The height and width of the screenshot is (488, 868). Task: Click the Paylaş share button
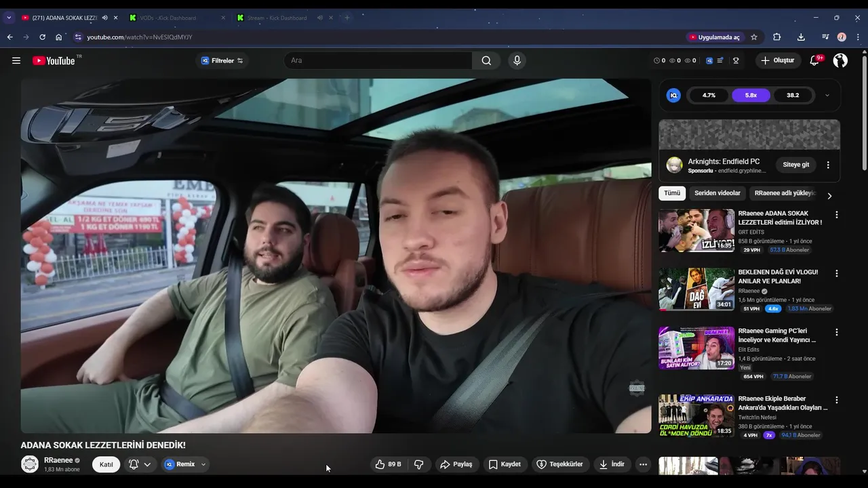click(456, 464)
